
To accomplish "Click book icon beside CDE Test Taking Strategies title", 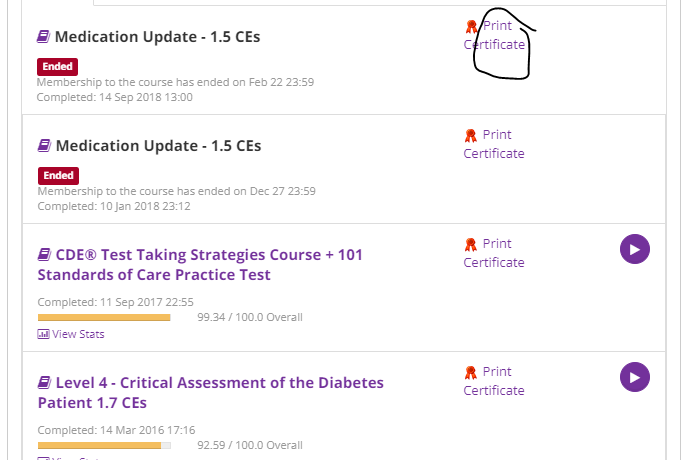I will point(44,255).
